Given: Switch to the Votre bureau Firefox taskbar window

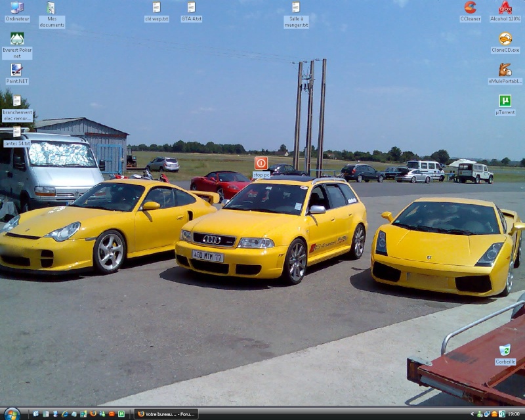Looking at the screenshot, I should coord(166,414).
